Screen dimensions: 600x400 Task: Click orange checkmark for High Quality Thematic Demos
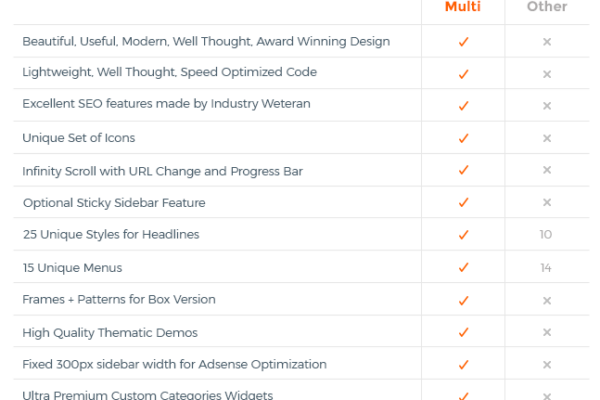tap(463, 332)
